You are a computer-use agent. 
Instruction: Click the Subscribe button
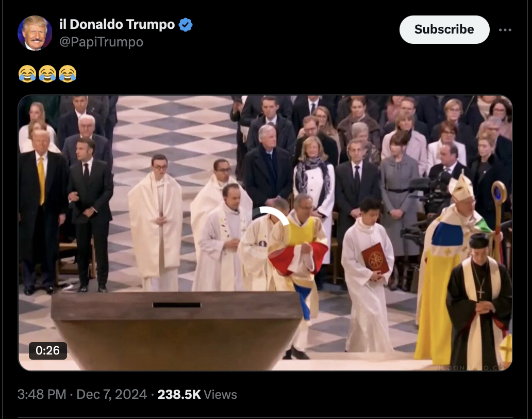click(444, 29)
